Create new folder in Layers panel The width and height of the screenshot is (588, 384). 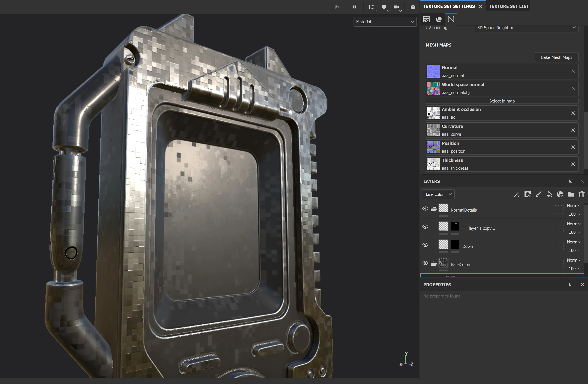[571, 194]
